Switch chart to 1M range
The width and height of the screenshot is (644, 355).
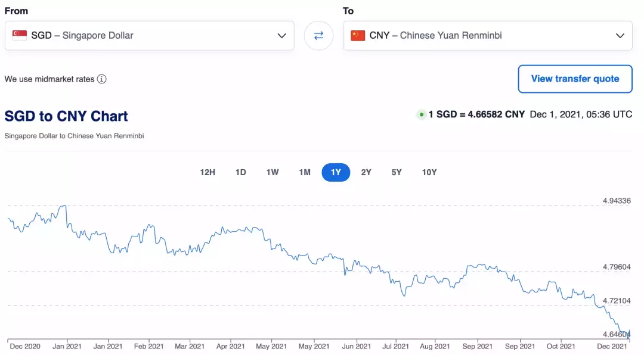pyautogui.click(x=305, y=173)
